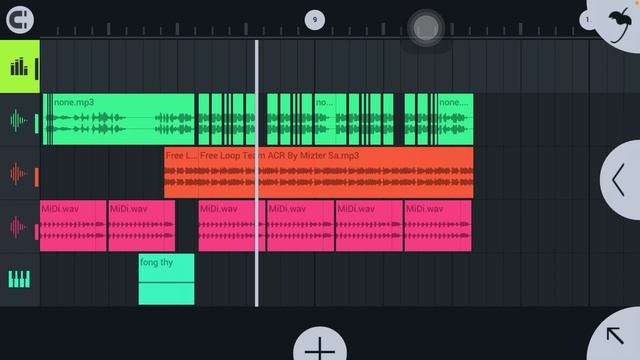Click the white playhead line
This screenshot has height=360, width=640.
tap(257, 173)
